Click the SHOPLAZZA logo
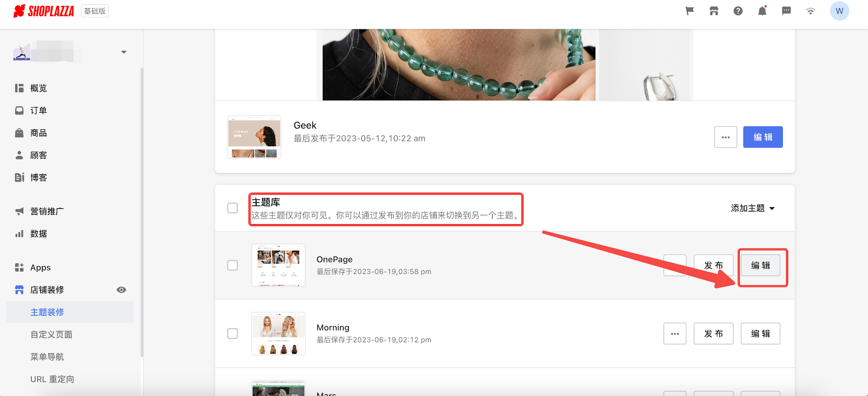Viewport: 868px width, 396px height. point(43,11)
